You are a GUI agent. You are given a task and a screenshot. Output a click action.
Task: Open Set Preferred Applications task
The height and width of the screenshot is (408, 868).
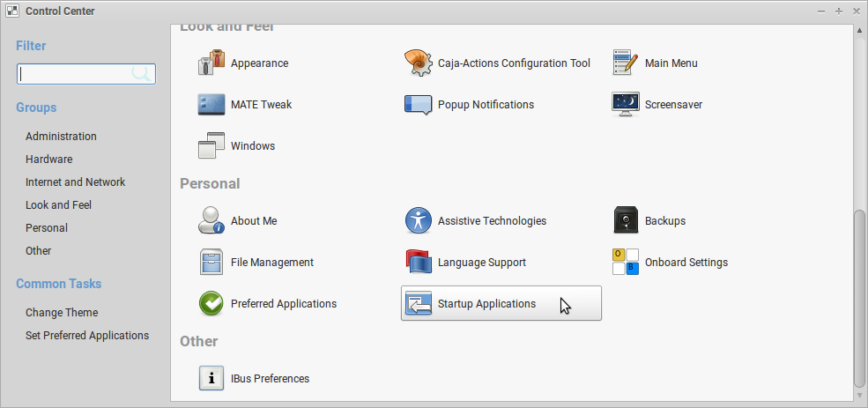(x=87, y=336)
